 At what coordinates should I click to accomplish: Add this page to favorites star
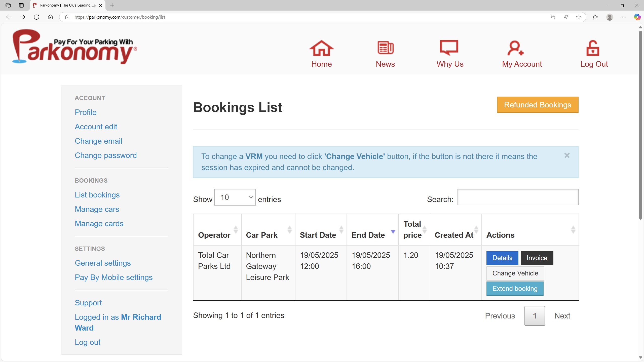click(579, 17)
